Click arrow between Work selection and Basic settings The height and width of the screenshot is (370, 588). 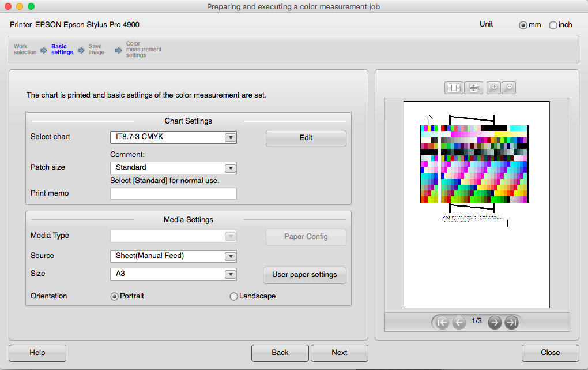[x=43, y=50]
